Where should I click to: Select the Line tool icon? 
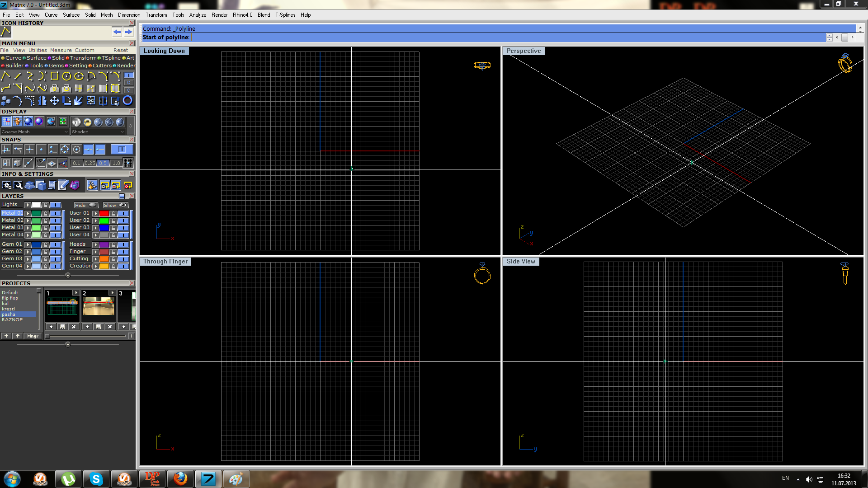(x=18, y=76)
